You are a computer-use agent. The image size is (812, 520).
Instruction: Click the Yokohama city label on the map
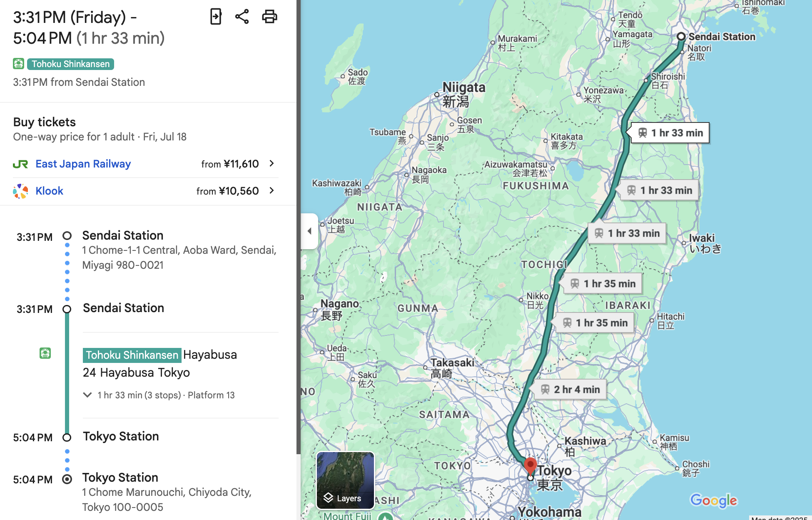click(549, 512)
